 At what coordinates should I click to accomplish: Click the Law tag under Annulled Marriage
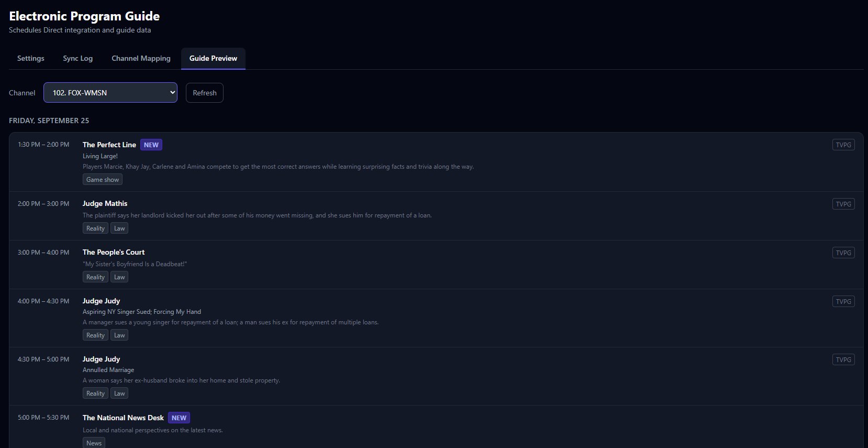(119, 394)
